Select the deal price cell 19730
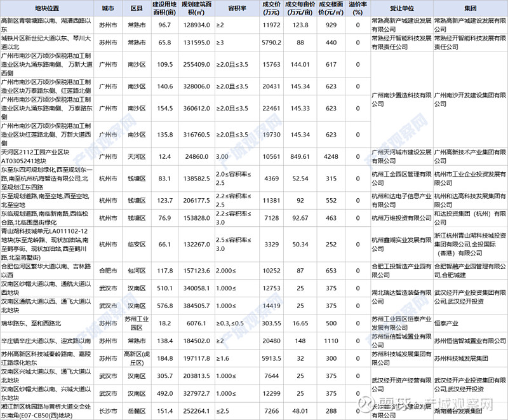508x420 pixels. [272, 135]
